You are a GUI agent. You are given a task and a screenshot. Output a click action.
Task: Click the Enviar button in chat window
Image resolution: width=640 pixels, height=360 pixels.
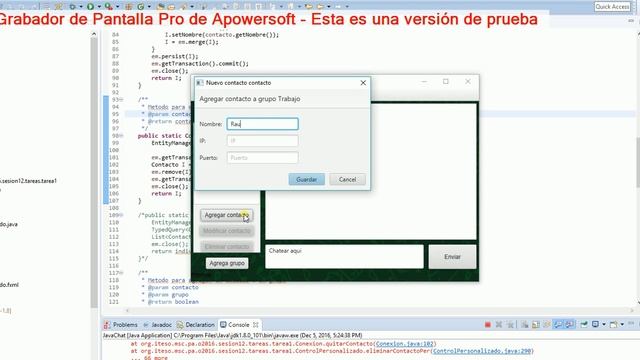(452, 257)
